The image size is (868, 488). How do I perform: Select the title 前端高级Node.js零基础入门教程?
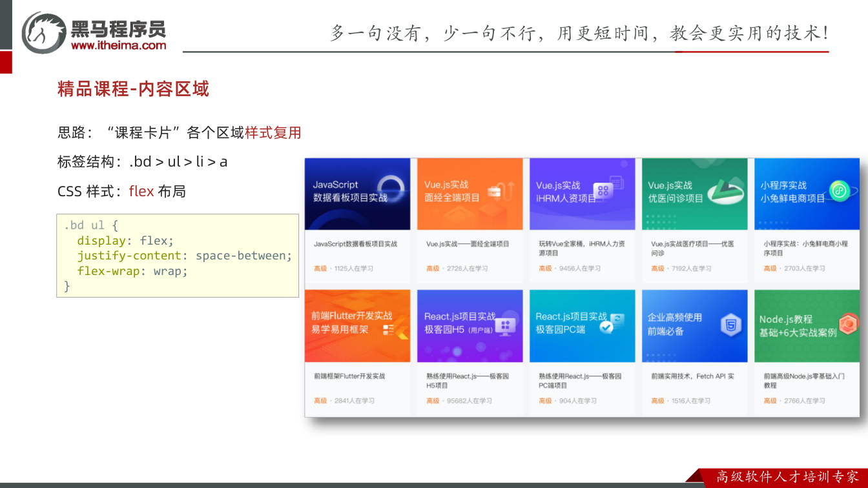pos(804,380)
